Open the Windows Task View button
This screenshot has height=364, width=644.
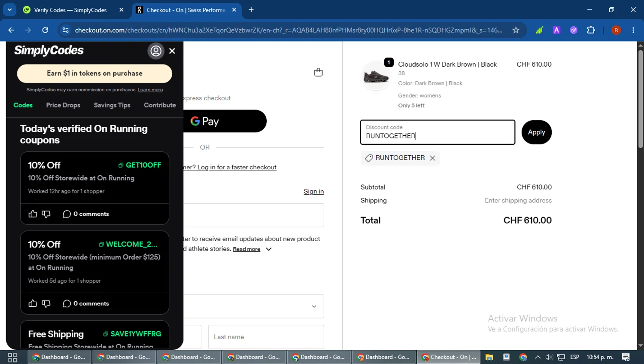point(12,357)
